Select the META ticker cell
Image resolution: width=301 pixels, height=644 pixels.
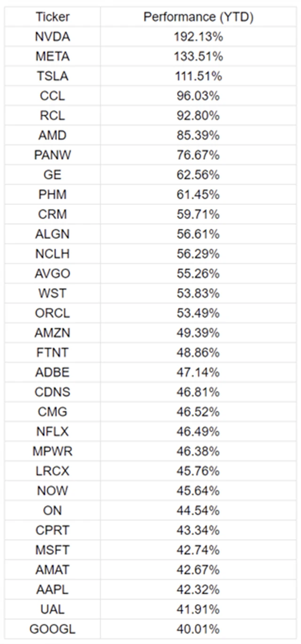[x=52, y=56]
